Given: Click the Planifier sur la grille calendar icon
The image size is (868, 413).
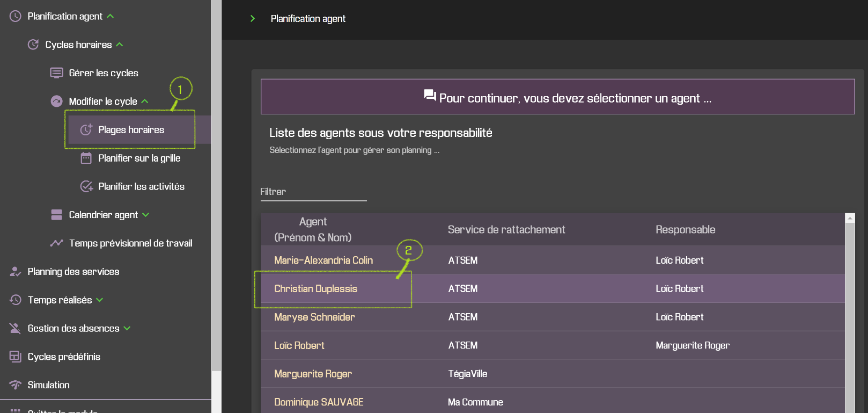Looking at the screenshot, I should pos(86,158).
